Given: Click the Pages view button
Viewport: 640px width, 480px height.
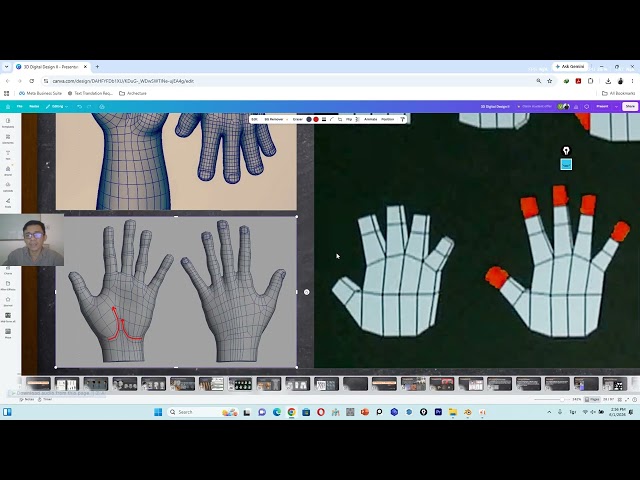Looking at the screenshot, I should coord(592,400).
